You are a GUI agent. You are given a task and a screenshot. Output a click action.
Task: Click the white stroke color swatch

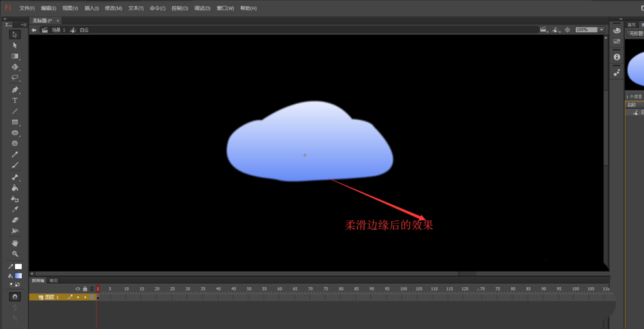coord(19,267)
